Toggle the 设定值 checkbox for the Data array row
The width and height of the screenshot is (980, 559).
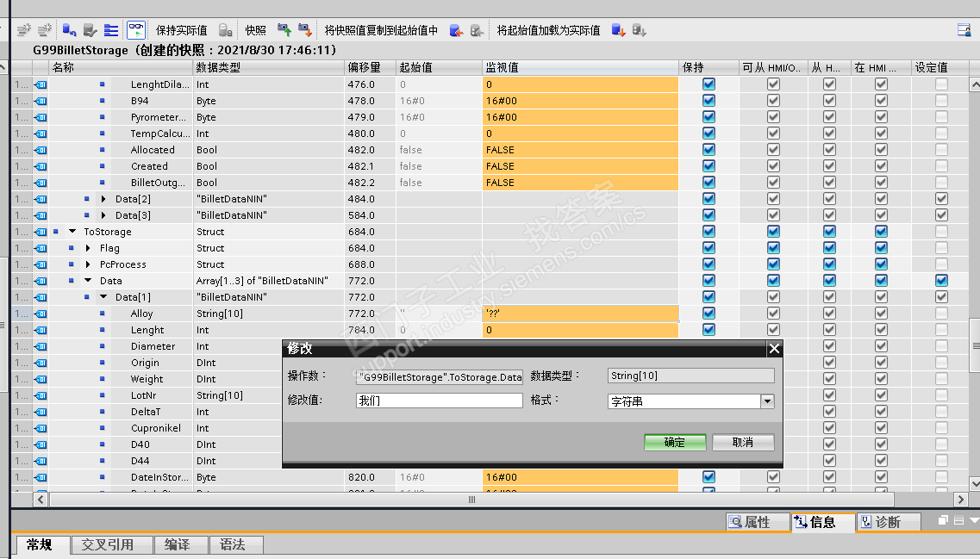[941, 281]
